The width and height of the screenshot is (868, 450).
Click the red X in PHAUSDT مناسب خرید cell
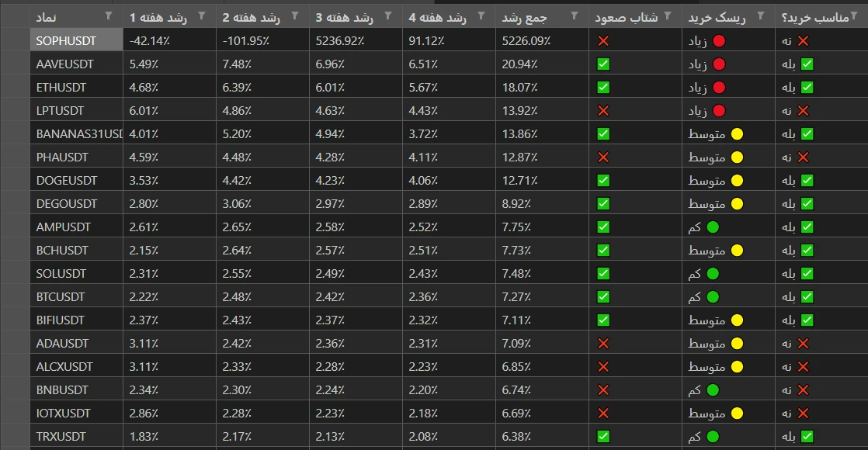[x=803, y=157]
